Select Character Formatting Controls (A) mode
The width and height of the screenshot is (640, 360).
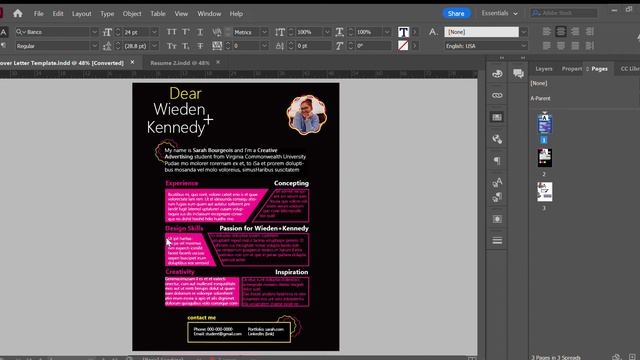point(3,32)
